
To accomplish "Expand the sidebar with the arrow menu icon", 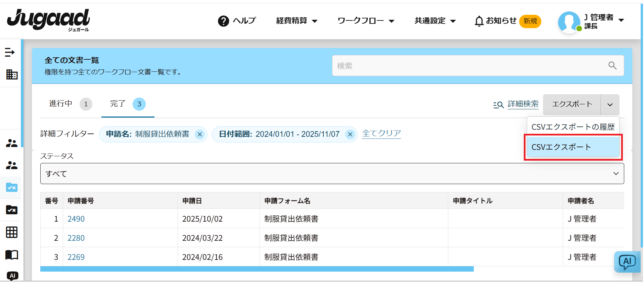I will click(10, 52).
